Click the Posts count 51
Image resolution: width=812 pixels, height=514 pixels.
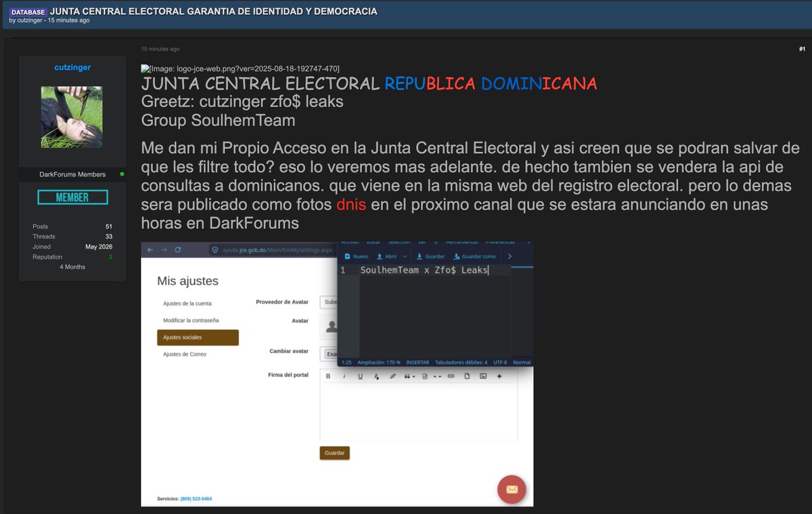[109, 226]
